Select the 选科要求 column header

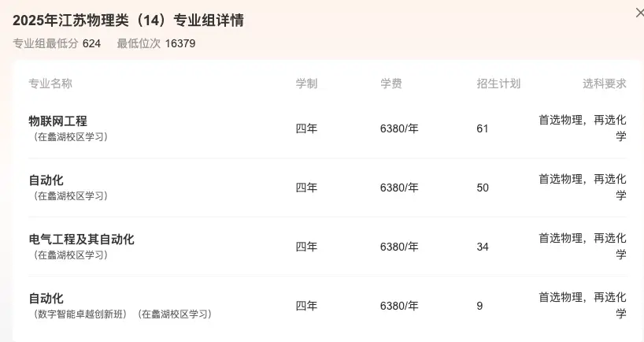tap(605, 84)
